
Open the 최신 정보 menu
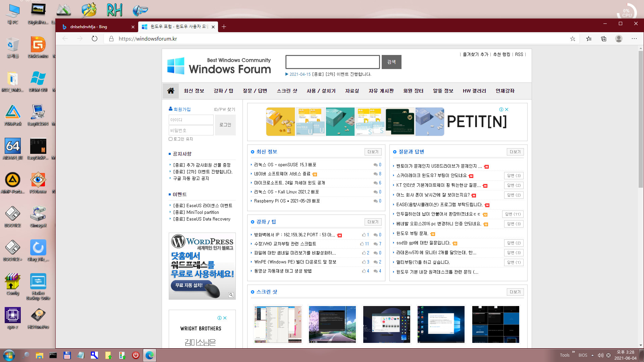(x=194, y=91)
